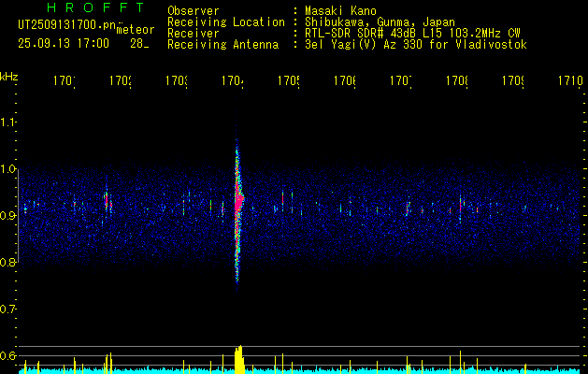Click frequency axis label 1.1
The image size is (588, 374).
[x=7, y=122]
